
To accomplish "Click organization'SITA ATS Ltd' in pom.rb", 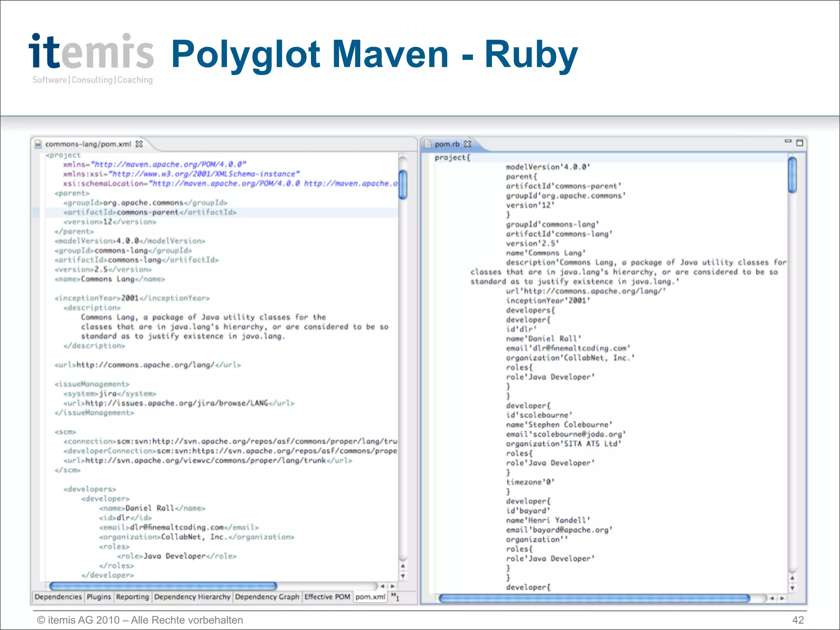I will tap(564, 444).
